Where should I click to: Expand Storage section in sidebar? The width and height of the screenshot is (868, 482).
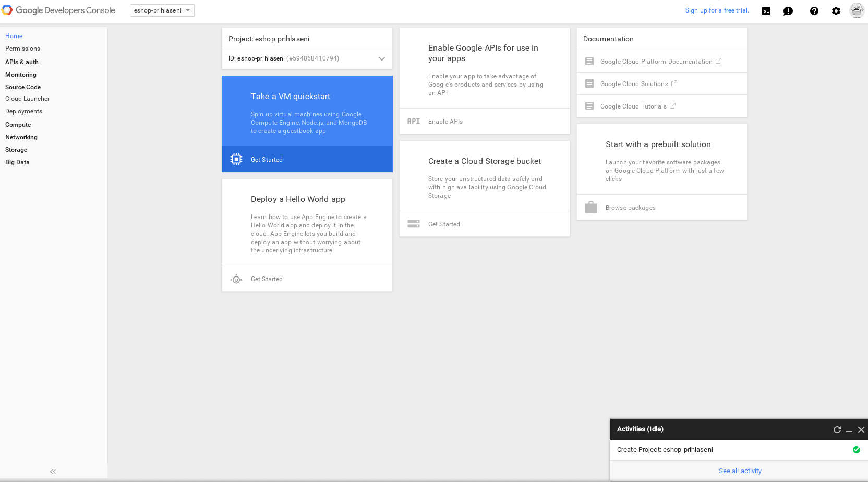[x=16, y=150]
